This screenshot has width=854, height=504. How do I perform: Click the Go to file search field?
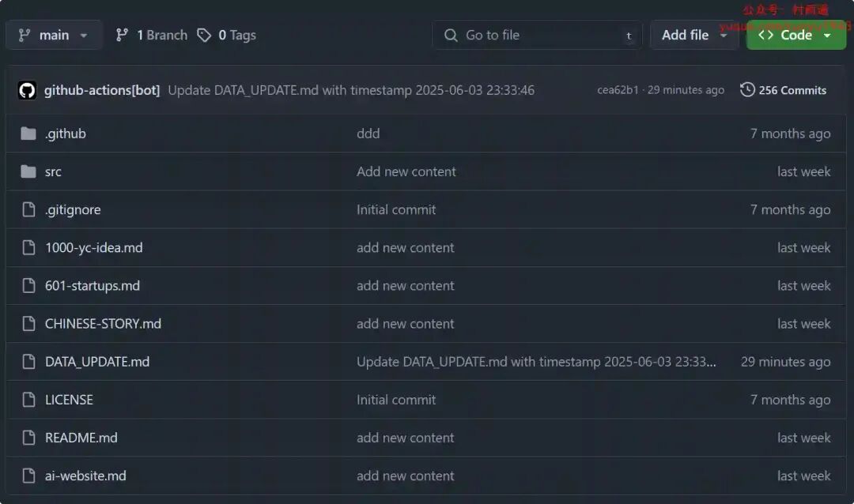[536, 35]
